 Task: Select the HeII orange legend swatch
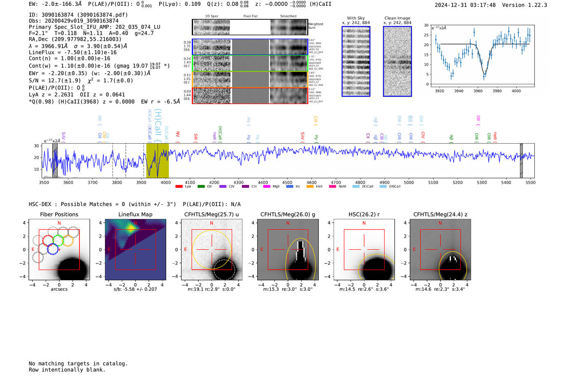pyautogui.click(x=310, y=186)
